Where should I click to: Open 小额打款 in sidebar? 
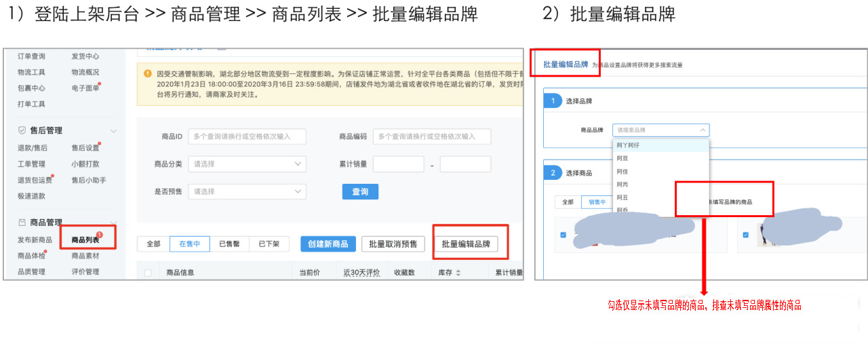click(85, 164)
